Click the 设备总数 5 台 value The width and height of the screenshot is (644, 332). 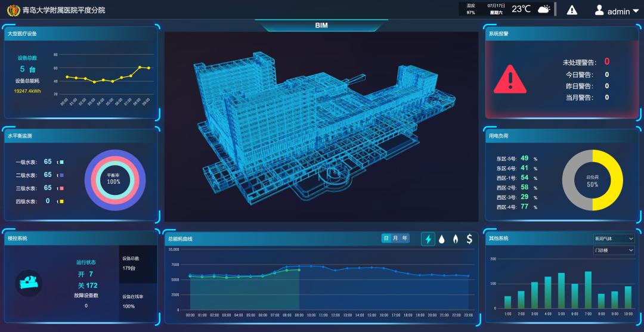27,69
